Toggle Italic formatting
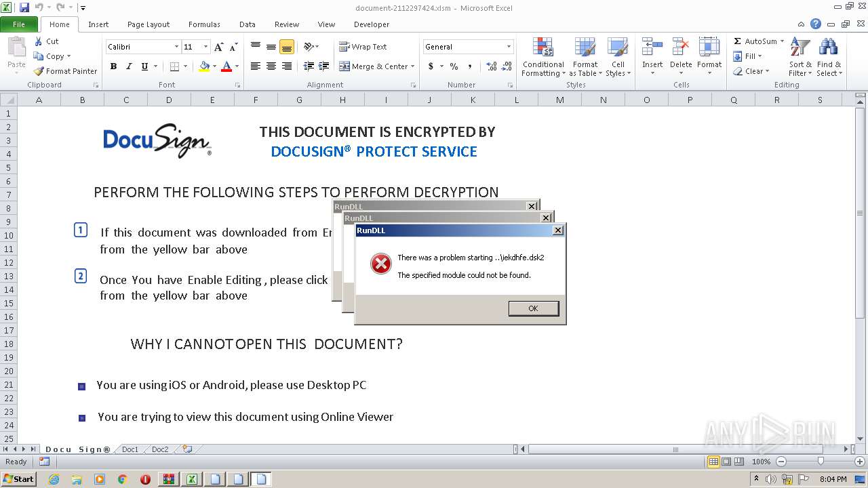Screen dimensions: 868x488 pos(129,66)
